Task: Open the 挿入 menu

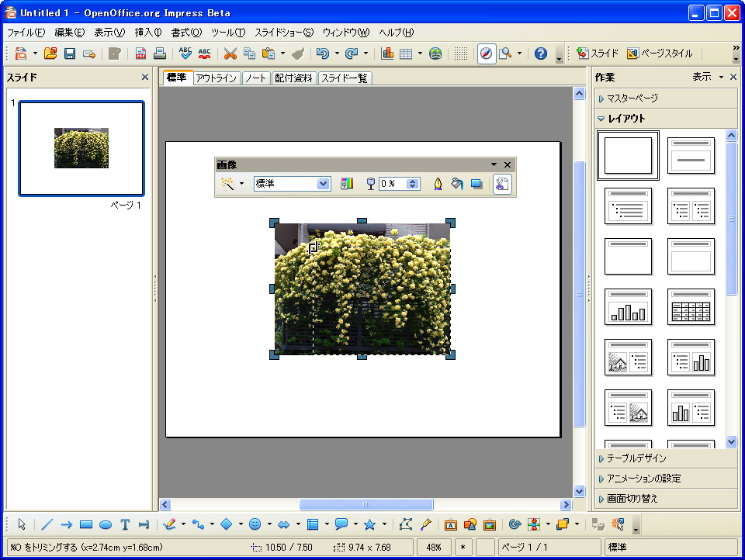Action: coord(147,33)
